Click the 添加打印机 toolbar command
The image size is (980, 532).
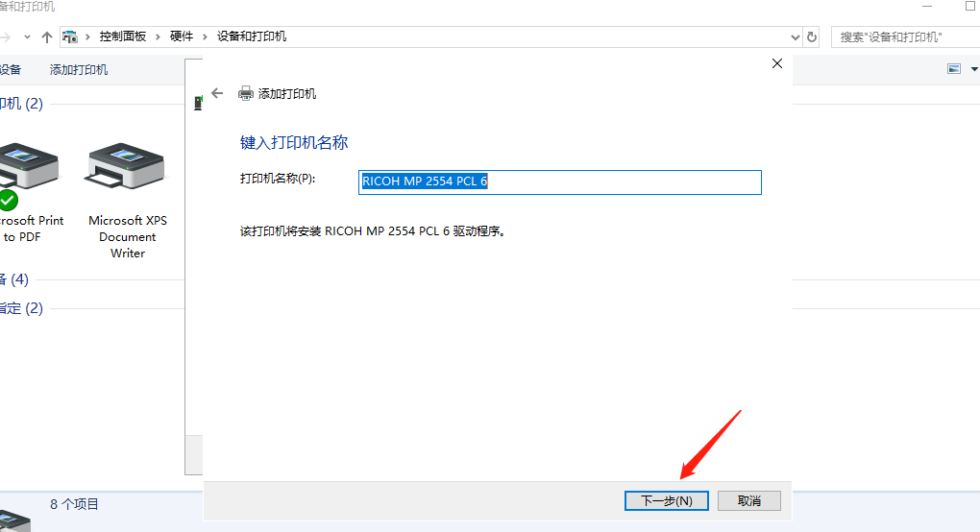pyautogui.click(x=79, y=69)
